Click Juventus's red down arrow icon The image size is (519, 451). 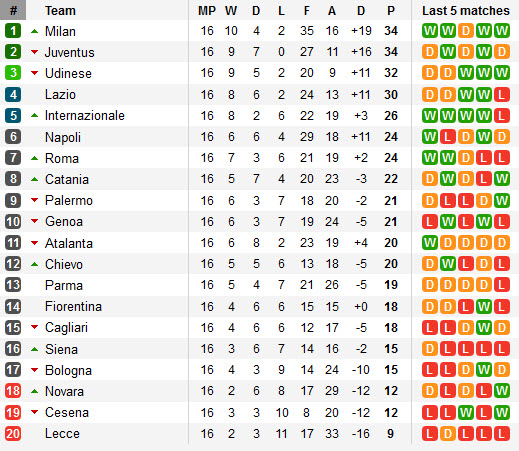pos(34,52)
